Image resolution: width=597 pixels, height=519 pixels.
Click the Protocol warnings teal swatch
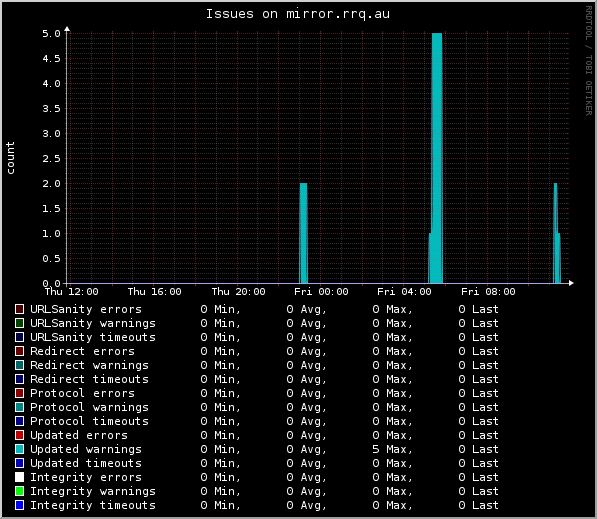[19, 407]
